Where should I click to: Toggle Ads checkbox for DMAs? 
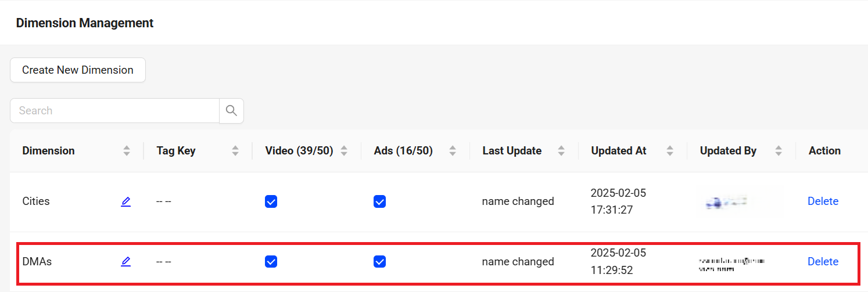point(379,262)
